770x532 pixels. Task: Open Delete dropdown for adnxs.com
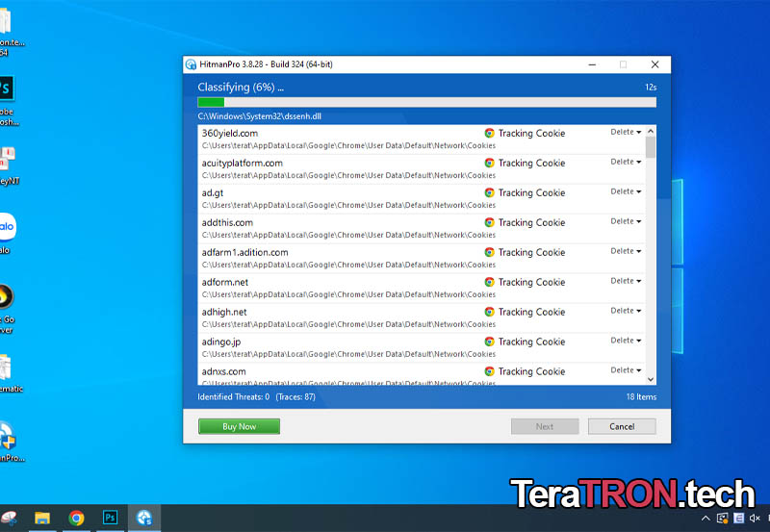[626, 370]
